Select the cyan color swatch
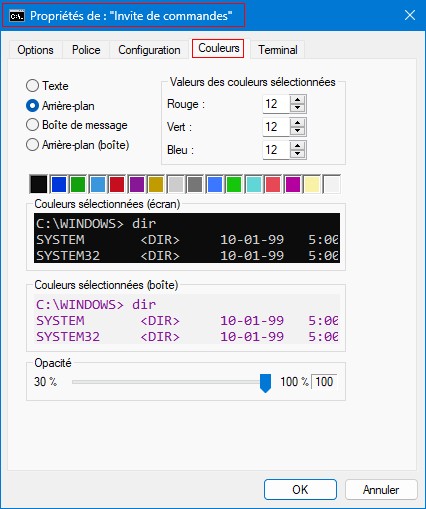The image size is (426, 509). (x=253, y=184)
